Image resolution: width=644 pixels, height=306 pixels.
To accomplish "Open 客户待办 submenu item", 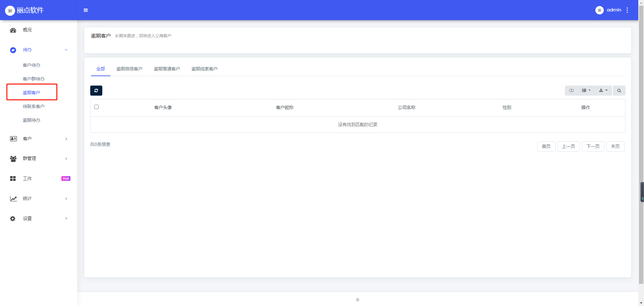I will coord(32,65).
